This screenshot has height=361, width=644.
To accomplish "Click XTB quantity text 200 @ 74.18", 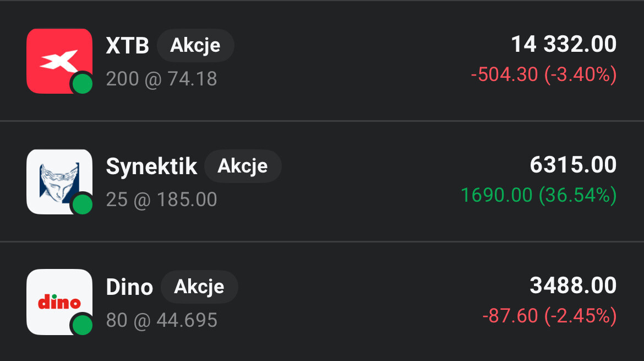I will (161, 79).
